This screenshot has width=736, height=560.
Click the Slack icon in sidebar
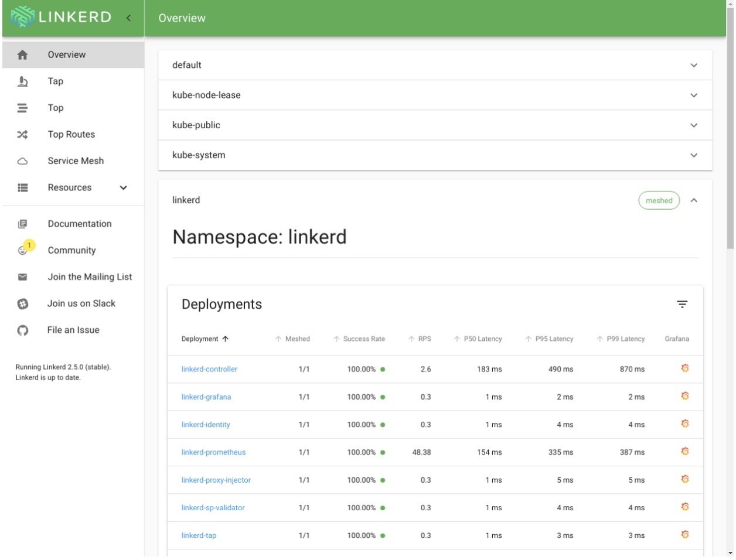point(22,303)
